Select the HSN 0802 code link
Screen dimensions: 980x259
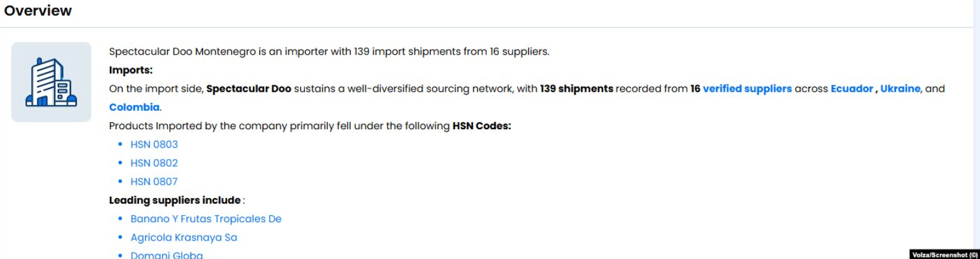point(154,163)
